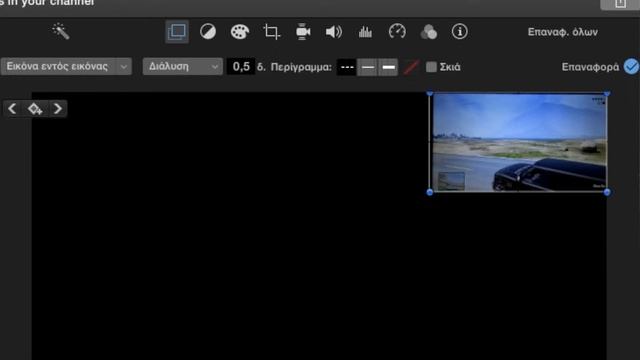640x360 pixels.
Task: Open the volume speaker icon
Action: (x=333, y=32)
